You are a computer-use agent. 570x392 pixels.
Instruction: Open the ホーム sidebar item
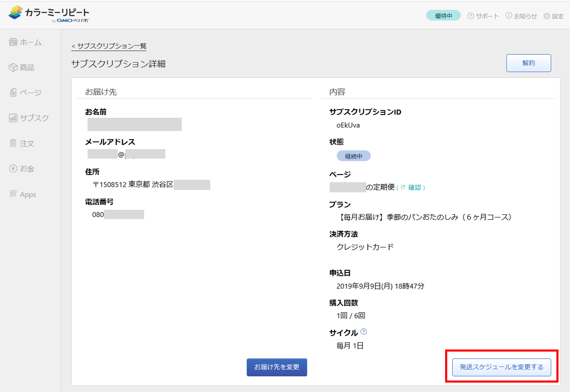tap(25, 42)
